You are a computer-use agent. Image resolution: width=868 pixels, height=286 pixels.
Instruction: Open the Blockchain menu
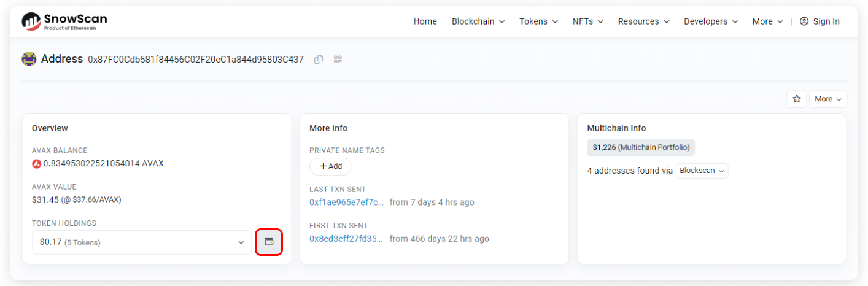tap(478, 21)
